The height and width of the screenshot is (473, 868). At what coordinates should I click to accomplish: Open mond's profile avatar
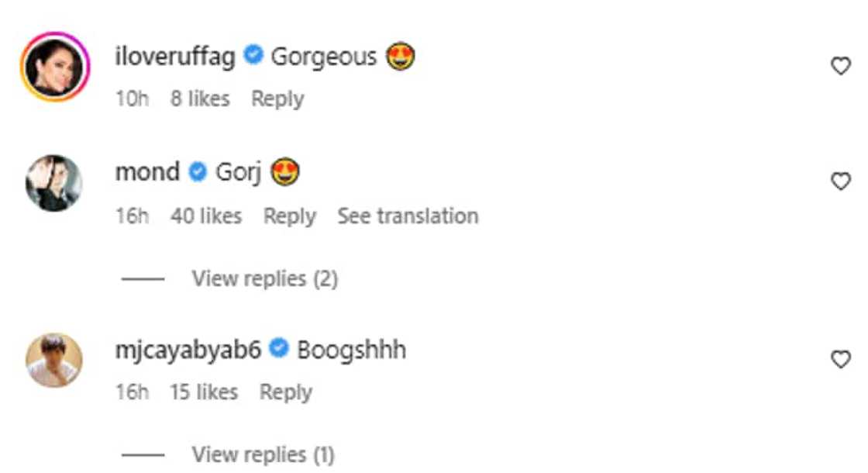(53, 183)
